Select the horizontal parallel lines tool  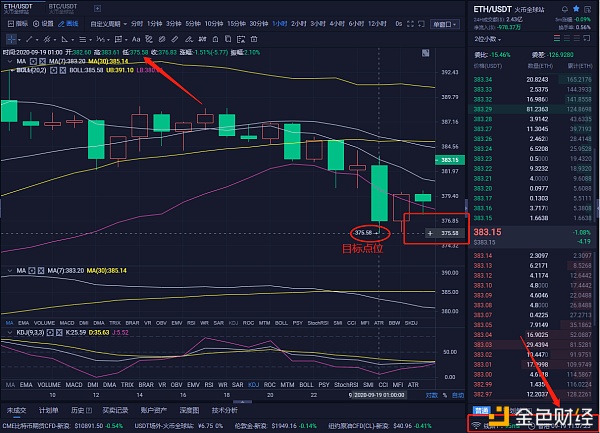tap(82, 39)
